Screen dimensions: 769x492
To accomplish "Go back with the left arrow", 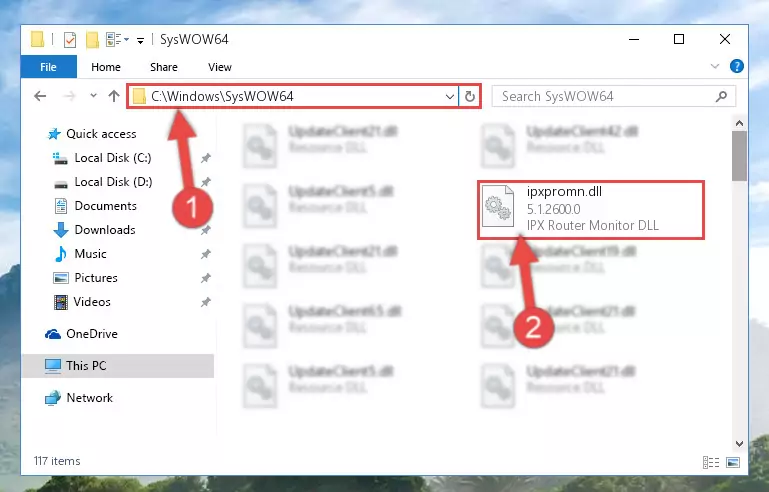I will (40, 96).
